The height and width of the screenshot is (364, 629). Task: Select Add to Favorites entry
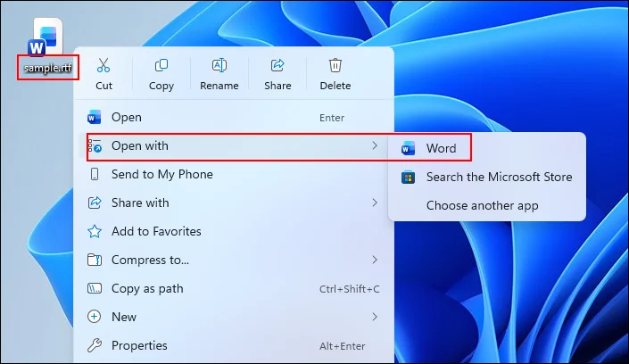coord(234,231)
